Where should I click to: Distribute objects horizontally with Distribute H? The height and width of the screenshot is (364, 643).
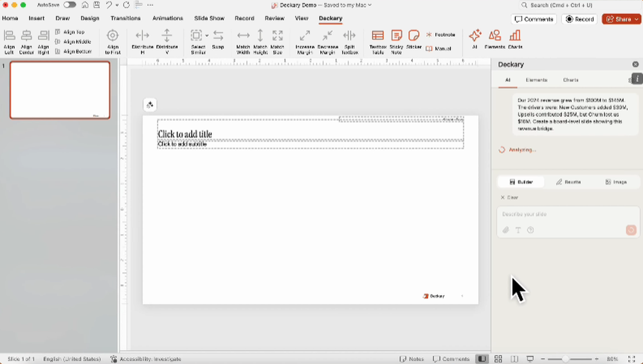pyautogui.click(x=142, y=41)
